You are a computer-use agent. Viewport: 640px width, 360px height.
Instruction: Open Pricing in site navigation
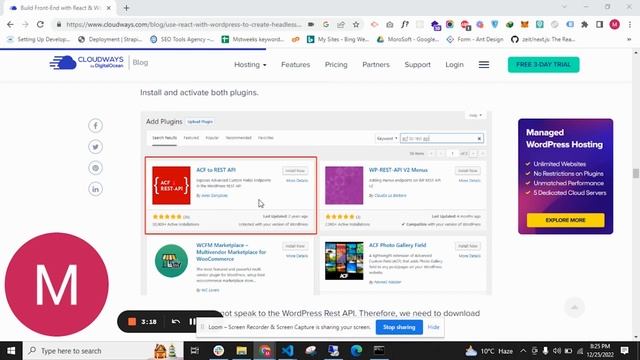pos(336,64)
